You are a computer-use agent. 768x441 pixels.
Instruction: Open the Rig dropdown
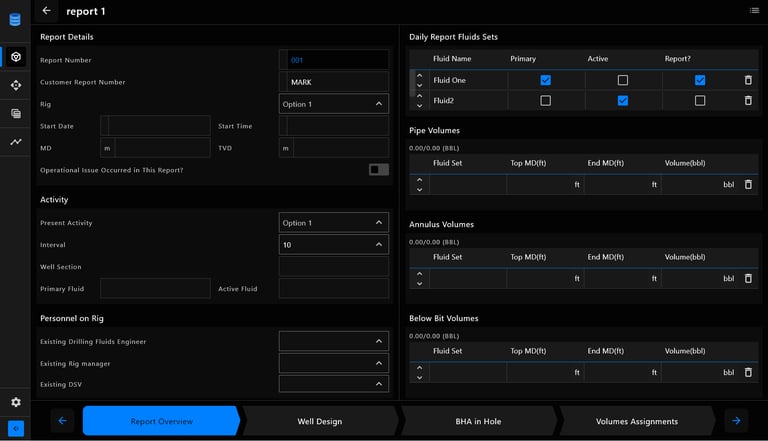click(x=334, y=104)
